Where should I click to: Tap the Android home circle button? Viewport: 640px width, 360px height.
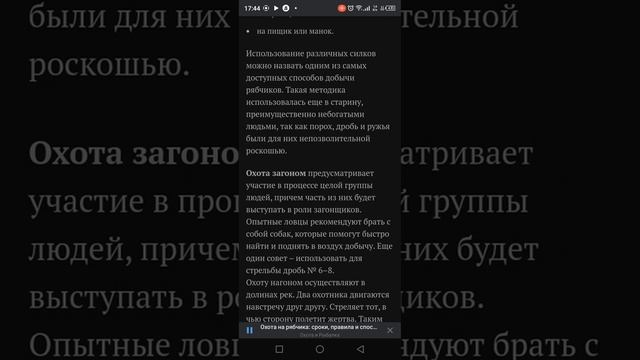(x=320, y=349)
